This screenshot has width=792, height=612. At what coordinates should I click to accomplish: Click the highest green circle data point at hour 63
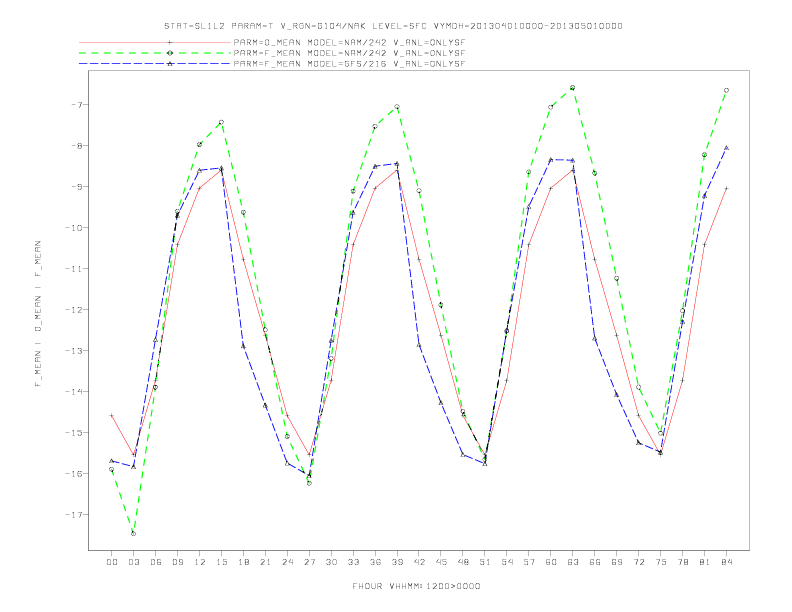(x=573, y=88)
